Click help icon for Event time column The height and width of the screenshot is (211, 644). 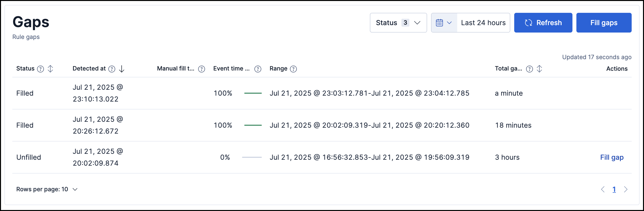point(258,69)
